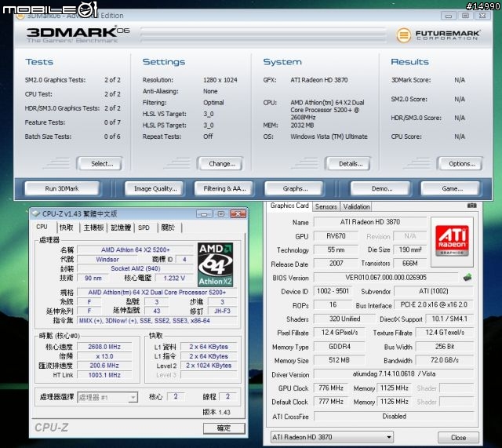Click the Windsor code name value
Viewport: 502px width, 448px height.
pos(107,260)
